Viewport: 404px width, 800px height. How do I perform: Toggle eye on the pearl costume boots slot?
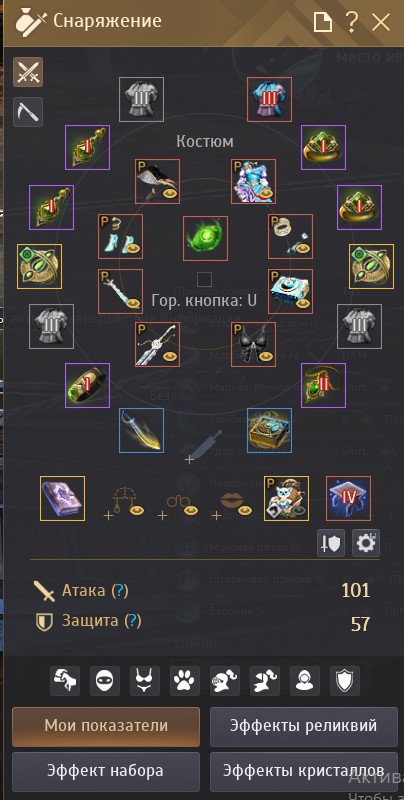[x=134, y=250]
